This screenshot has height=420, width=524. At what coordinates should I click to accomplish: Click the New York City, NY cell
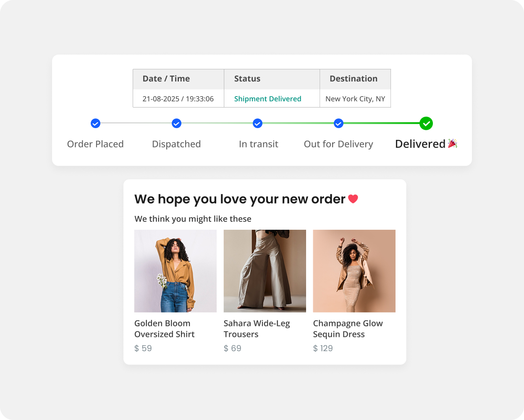[x=355, y=99]
